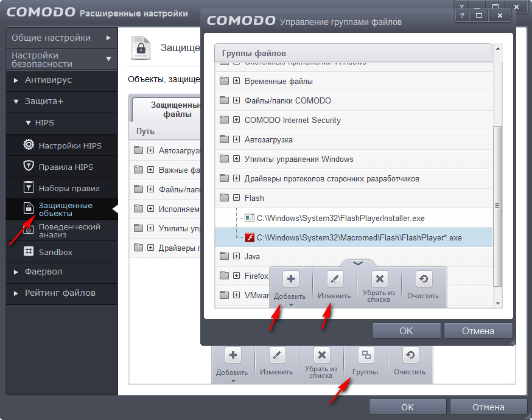Expand the Firefox group
The image size is (532, 420).
tap(237, 276)
